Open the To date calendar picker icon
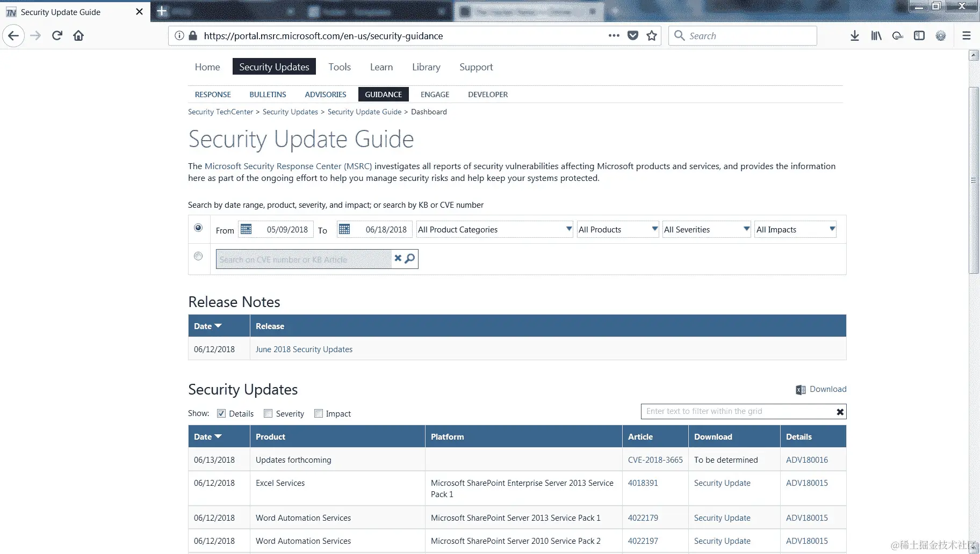The height and width of the screenshot is (554, 980). [344, 229]
